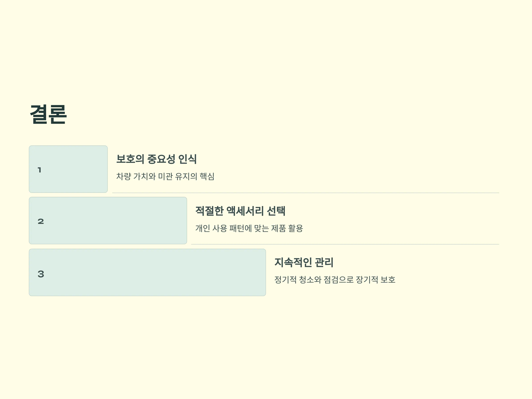Click text 차량 가치와 미관 유지의 핵심
The height and width of the screenshot is (399, 532).
(x=165, y=176)
